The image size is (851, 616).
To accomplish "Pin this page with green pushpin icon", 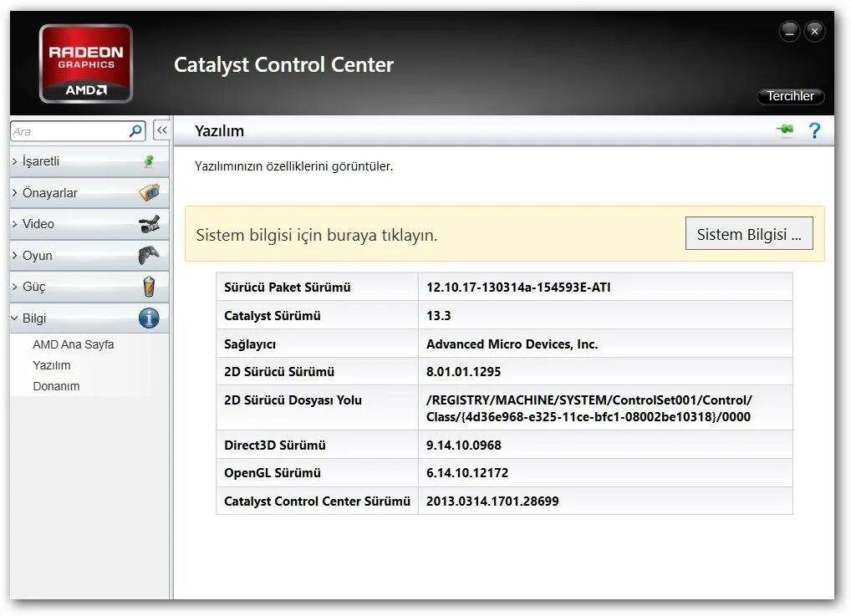I will (x=785, y=130).
